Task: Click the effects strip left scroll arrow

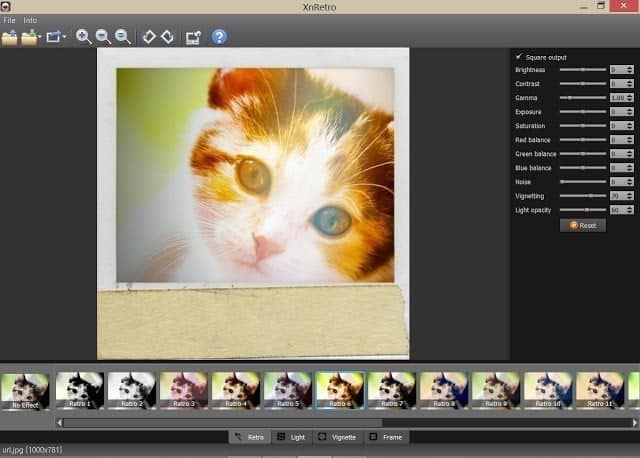Action: click(x=60, y=423)
